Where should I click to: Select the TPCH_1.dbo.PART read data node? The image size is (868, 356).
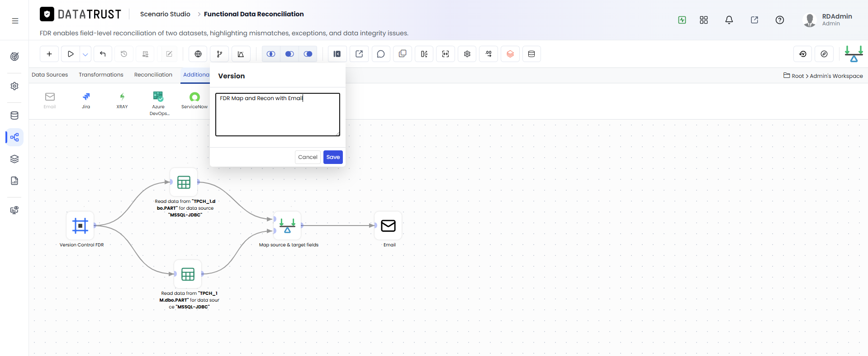184,182
